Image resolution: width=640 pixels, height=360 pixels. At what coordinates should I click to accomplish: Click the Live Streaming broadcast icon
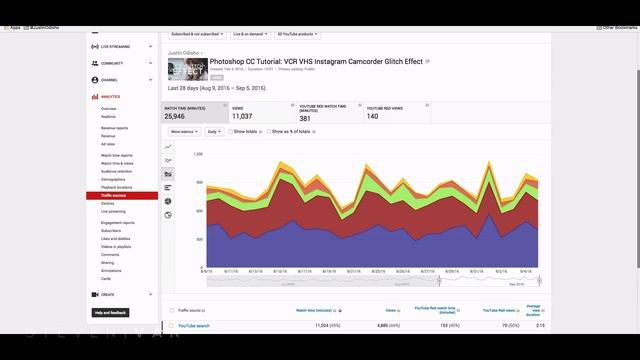[x=95, y=47]
